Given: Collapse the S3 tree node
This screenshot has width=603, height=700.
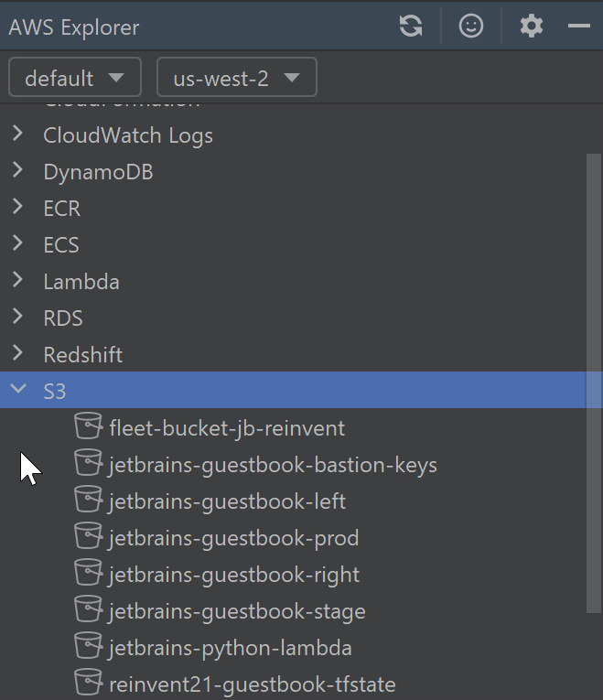Looking at the screenshot, I should click(x=18, y=391).
